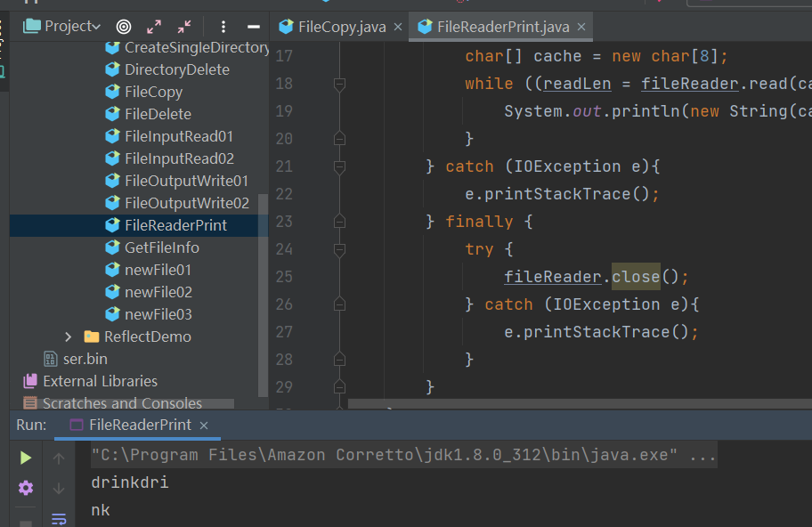Expand the ReflectDemo folder
812x527 pixels.
click(x=69, y=336)
